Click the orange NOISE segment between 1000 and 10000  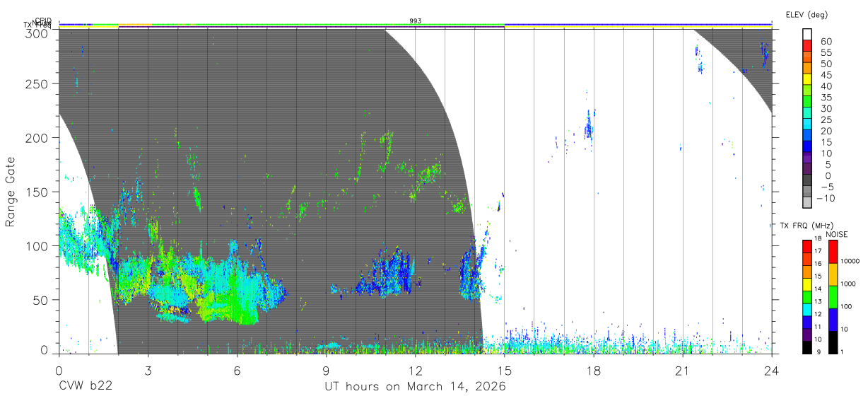[832, 274]
